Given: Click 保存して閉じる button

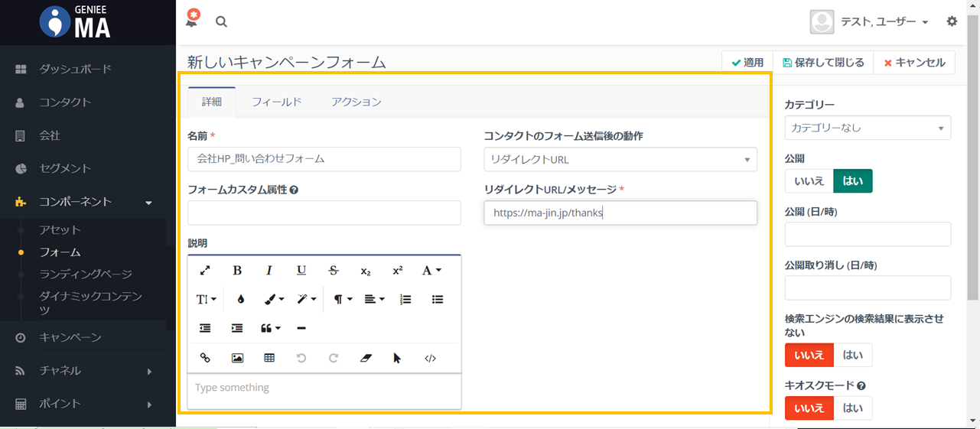Looking at the screenshot, I should [x=823, y=63].
